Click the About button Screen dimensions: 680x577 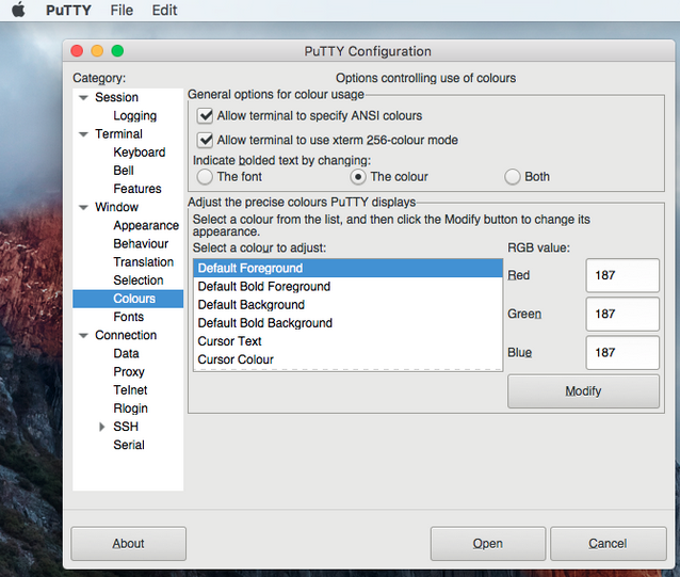(x=128, y=544)
